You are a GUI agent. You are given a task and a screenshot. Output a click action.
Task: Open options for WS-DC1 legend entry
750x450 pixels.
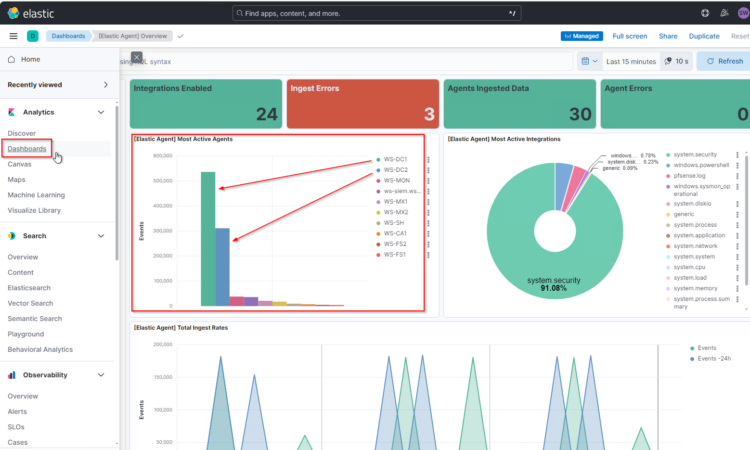[x=429, y=160]
